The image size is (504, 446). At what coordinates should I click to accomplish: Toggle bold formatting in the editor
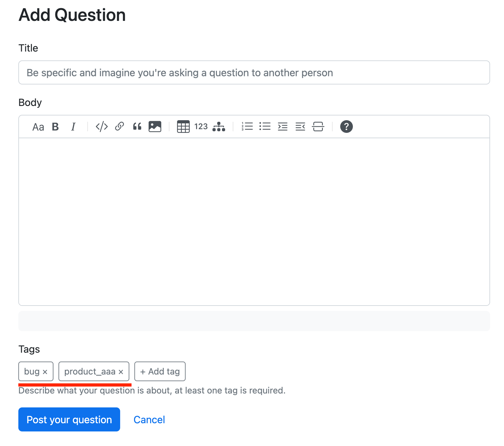click(55, 127)
